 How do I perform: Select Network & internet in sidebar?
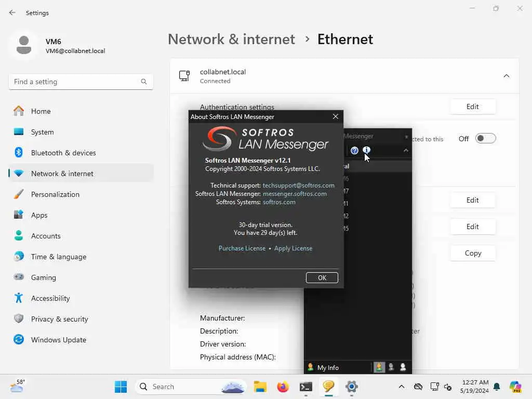click(81, 174)
